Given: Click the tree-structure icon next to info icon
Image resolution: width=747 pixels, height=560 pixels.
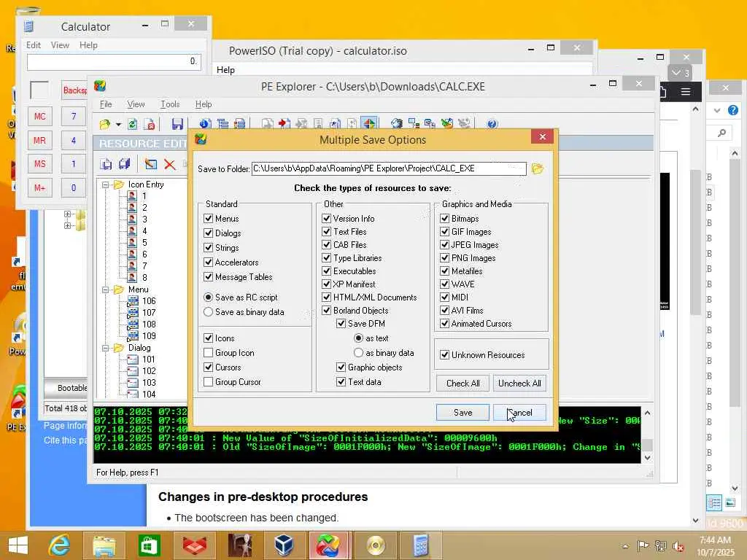Looking at the screenshot, I should [x=222, y=124].
